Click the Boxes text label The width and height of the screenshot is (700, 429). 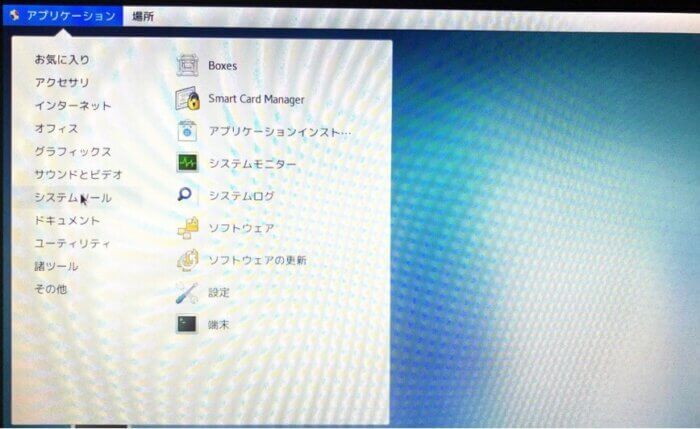coord(222,66)
